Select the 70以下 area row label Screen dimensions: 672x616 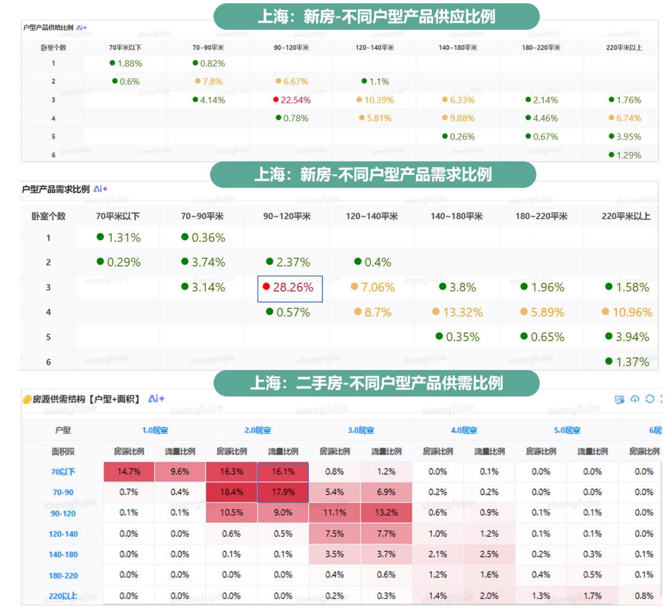pyautogui.click(x=63, y=472)
